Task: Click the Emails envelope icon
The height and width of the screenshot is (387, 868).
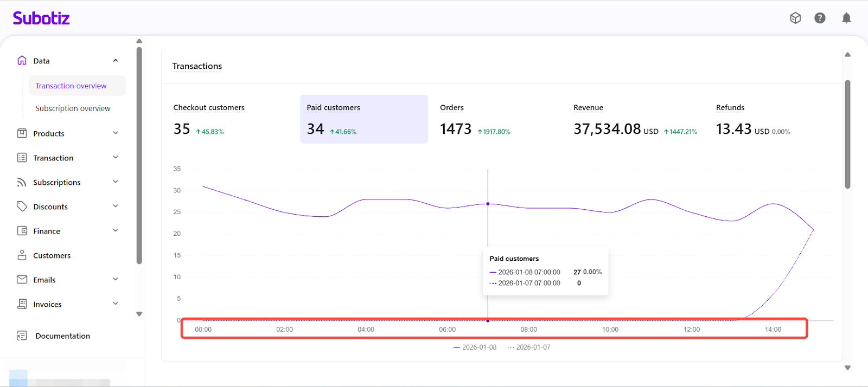Action: click(x=22, y=280)
